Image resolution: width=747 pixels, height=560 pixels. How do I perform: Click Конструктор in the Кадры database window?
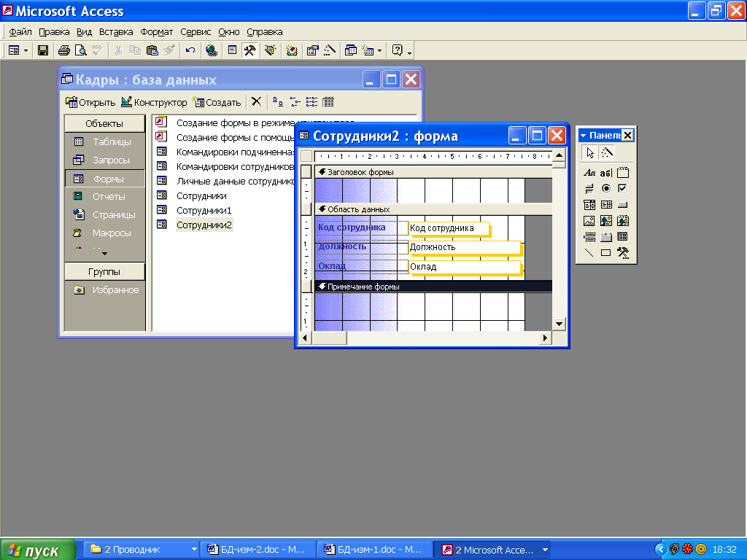point(154,102)
